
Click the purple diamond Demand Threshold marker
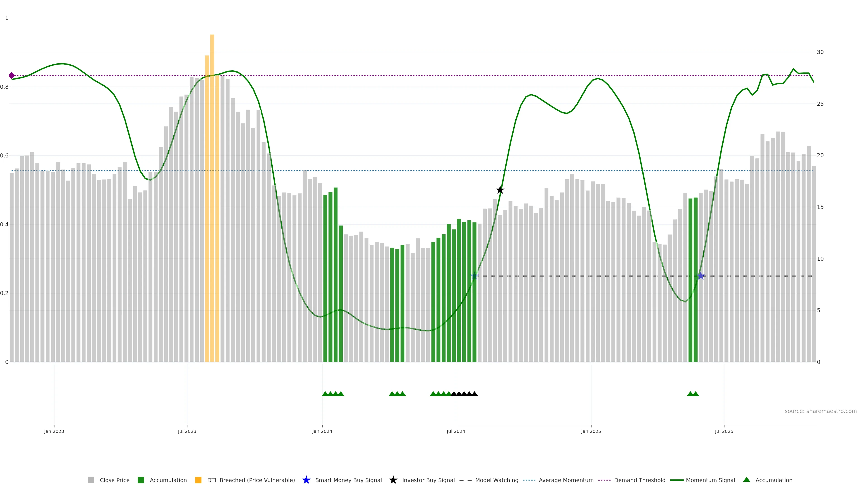(12, 75)
